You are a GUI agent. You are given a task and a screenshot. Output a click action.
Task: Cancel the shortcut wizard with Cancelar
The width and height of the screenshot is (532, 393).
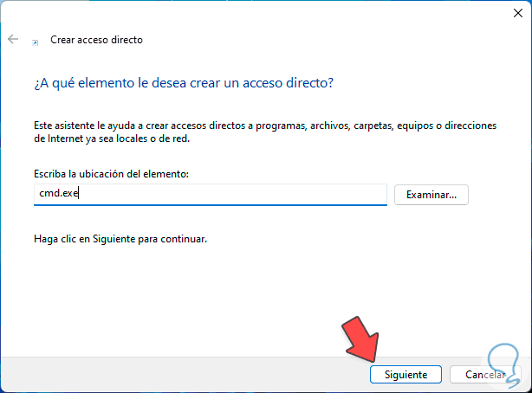[485, 375]
